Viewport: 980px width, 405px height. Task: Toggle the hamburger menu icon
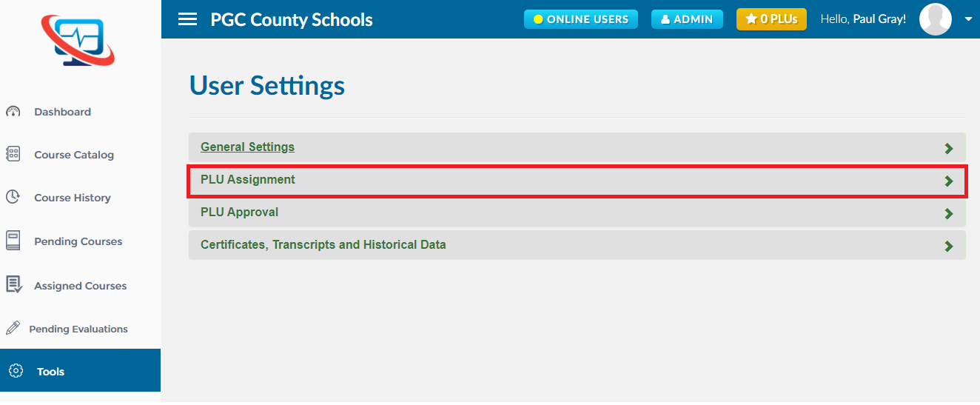[188, 19]
